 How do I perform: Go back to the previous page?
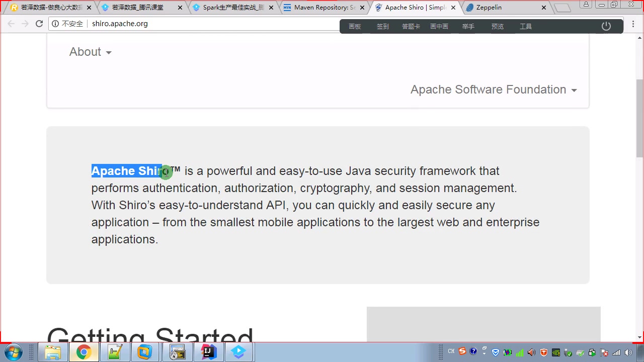click(x=11, y=24)
